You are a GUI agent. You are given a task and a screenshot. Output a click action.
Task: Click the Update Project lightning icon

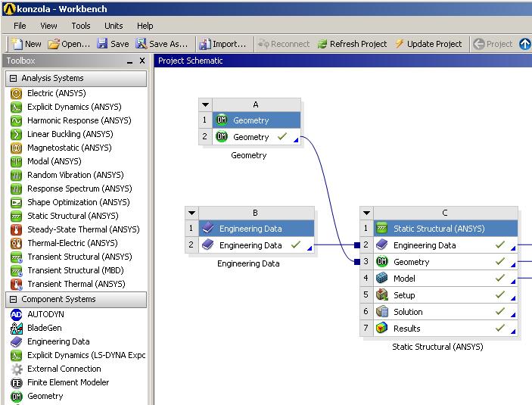tap(400, 44)
